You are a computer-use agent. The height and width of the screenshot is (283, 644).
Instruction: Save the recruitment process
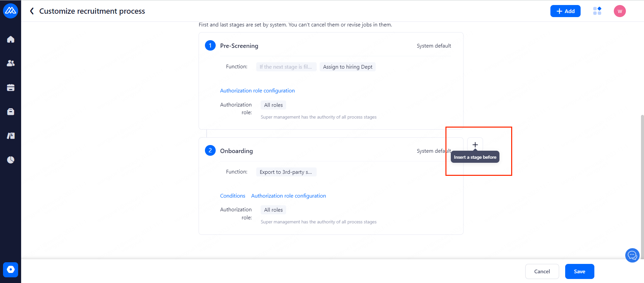579,271
